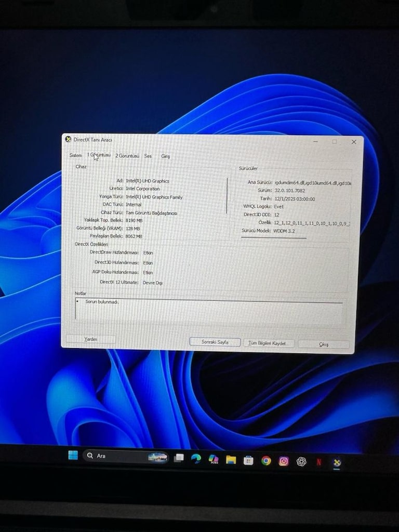Open Task View from the taskbar

click(x=179, y=458)
